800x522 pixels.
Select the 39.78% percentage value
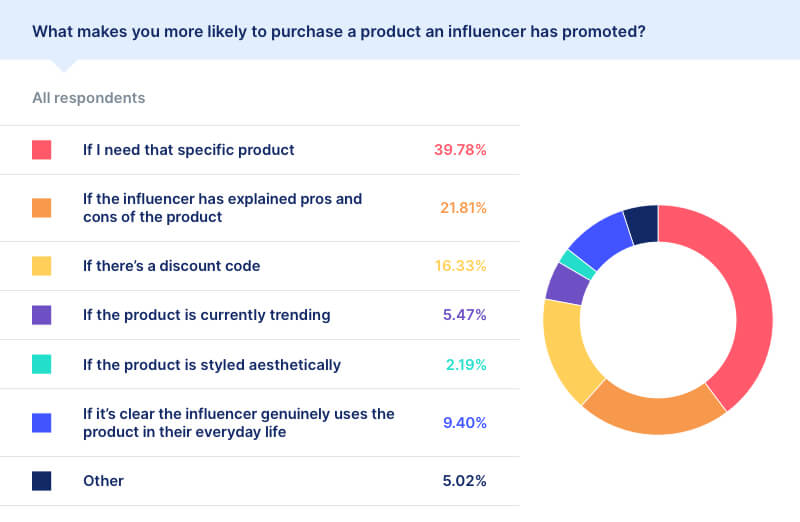point(460,150)
